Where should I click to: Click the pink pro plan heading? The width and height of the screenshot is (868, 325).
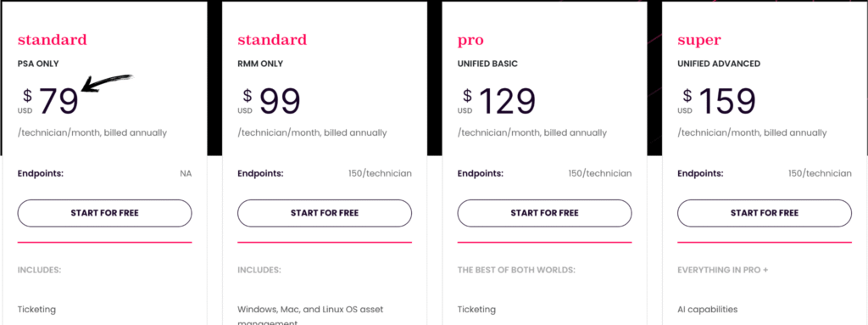(470, 41)
